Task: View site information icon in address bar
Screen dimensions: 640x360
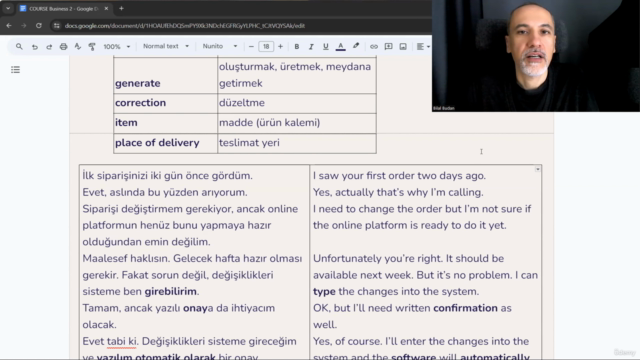Action: [56, 26]
